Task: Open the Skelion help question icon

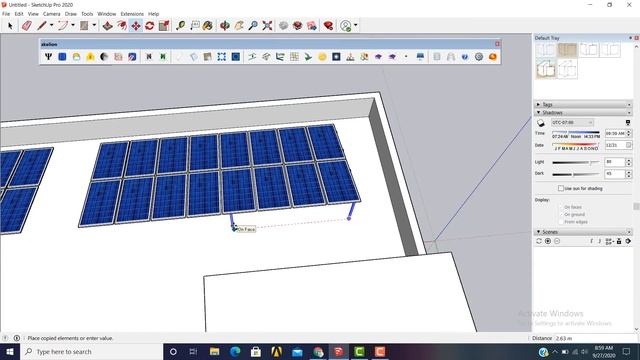Action: (464, 57)
